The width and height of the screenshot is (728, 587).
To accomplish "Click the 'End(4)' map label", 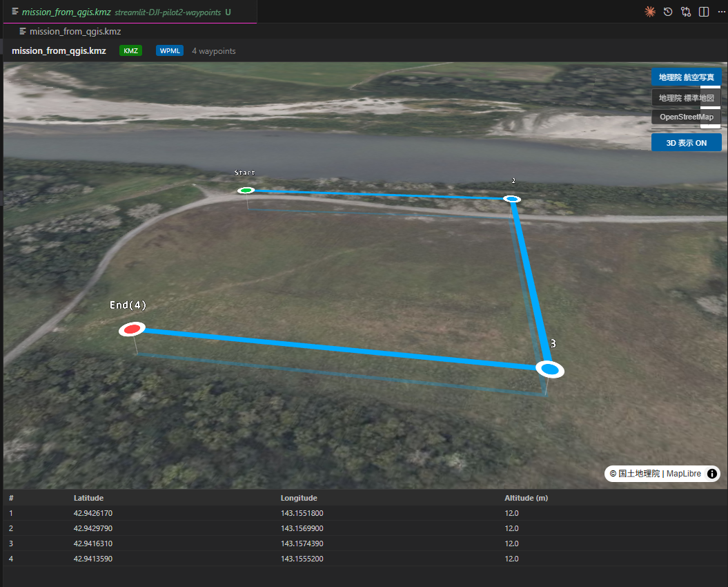I will (x=128, y=305).
